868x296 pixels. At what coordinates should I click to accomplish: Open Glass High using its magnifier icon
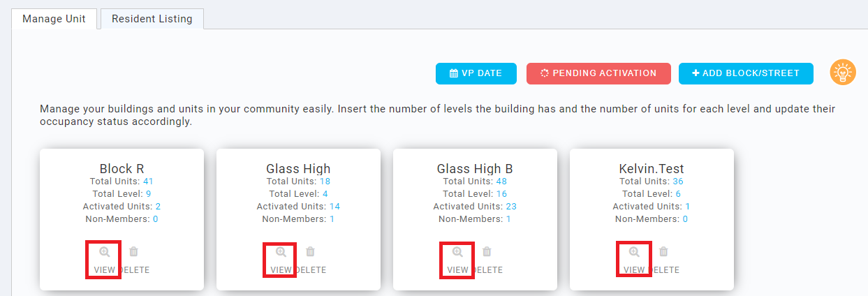[x=281, y=252]
